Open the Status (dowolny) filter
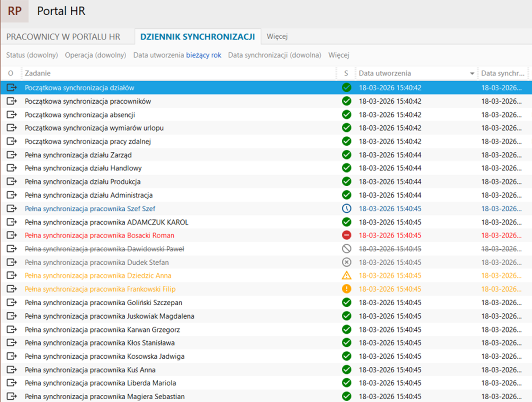 pos(32,55)
